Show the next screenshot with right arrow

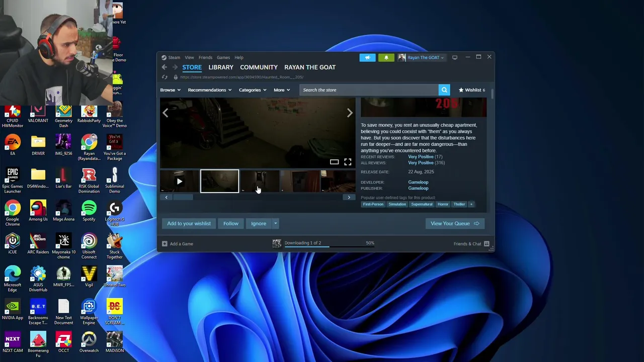click(x=350, y=113)
